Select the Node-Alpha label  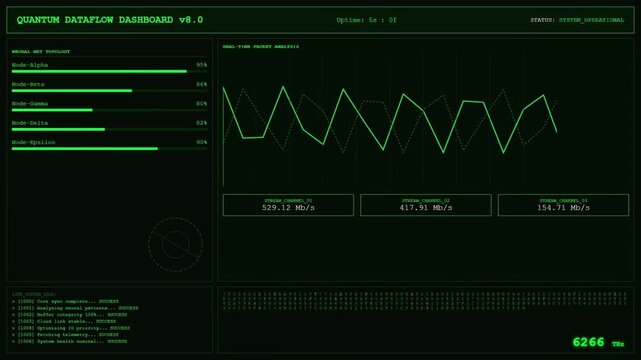30,65
